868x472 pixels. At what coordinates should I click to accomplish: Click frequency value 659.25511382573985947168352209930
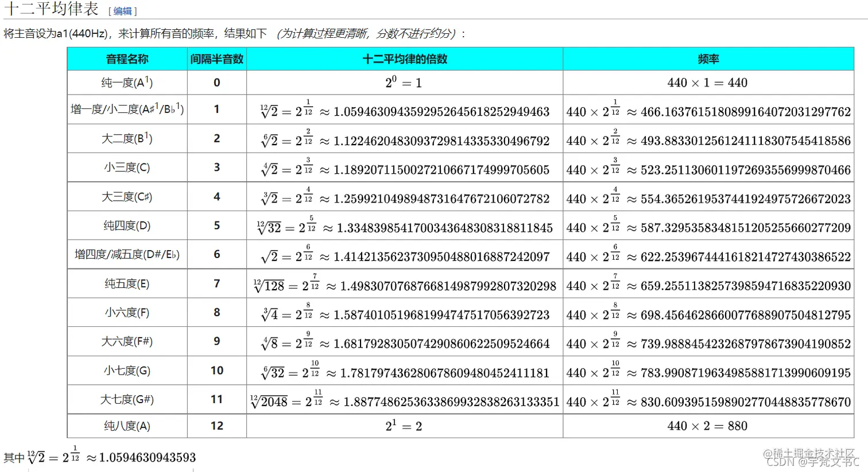click(746, 286)
